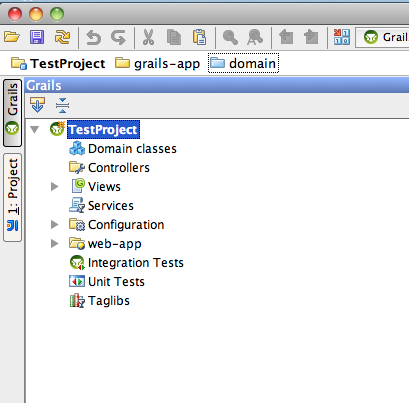
Task: Select the Controllers node
Action: pos(119,168)
